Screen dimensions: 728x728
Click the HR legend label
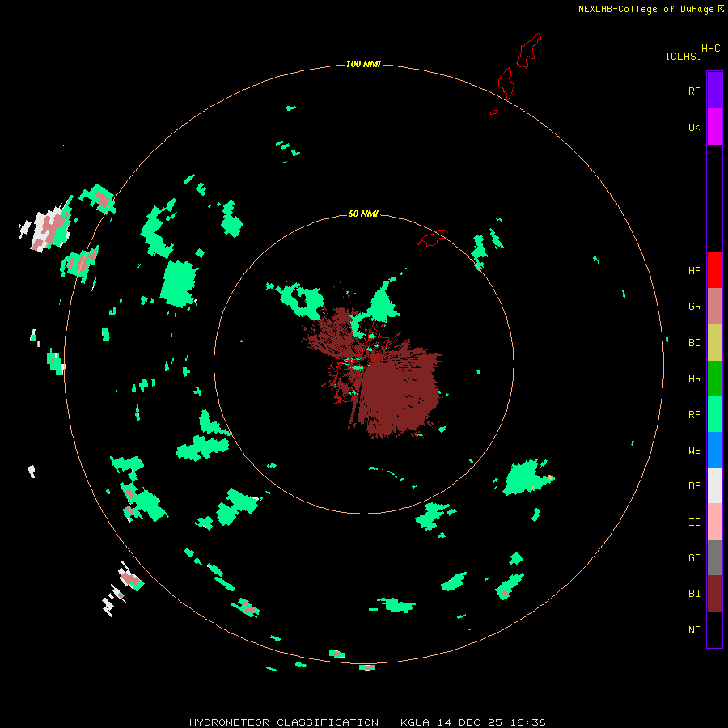(x=694, y=379)
